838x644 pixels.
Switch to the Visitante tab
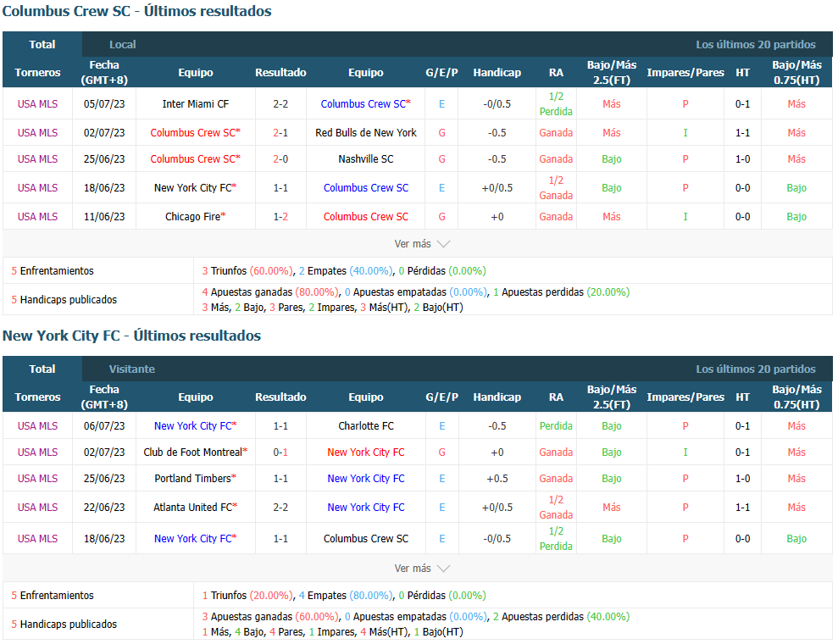(x=132, y=369)
